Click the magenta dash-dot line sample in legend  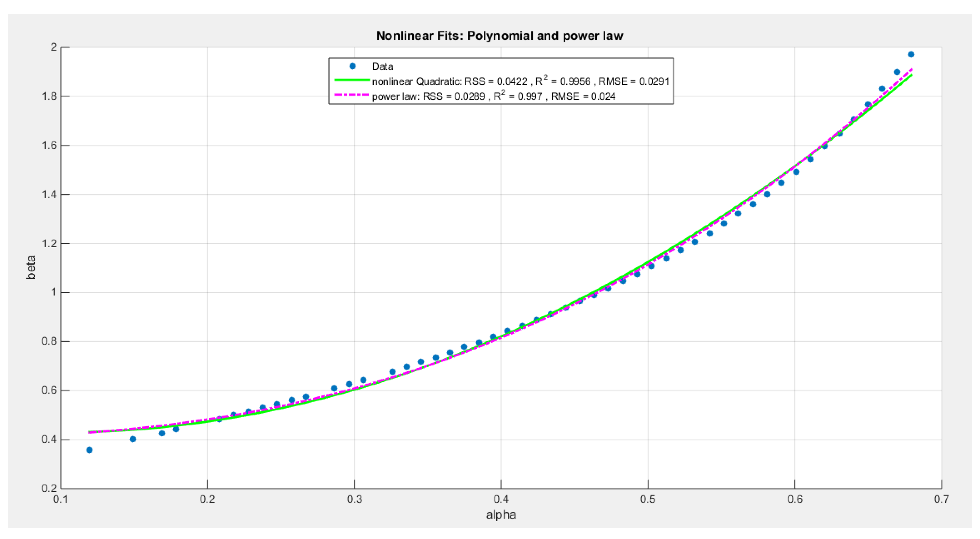click(352, 95)
